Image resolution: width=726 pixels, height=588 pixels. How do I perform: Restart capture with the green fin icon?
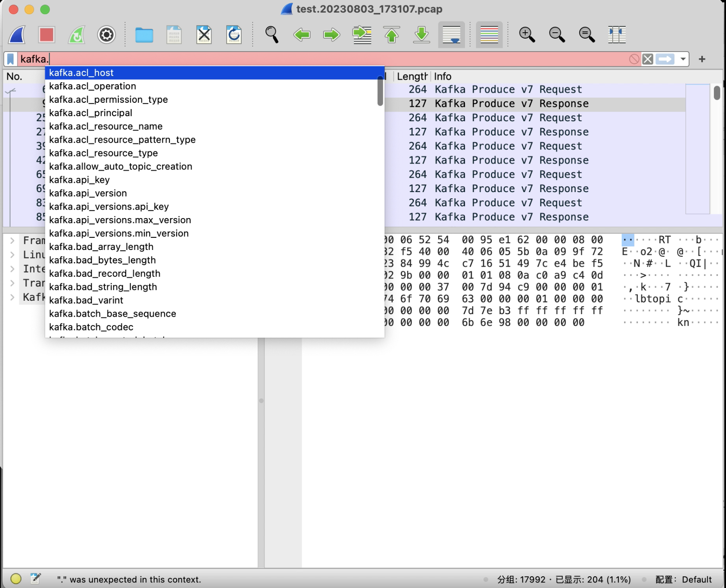click(x=76, y=35)
